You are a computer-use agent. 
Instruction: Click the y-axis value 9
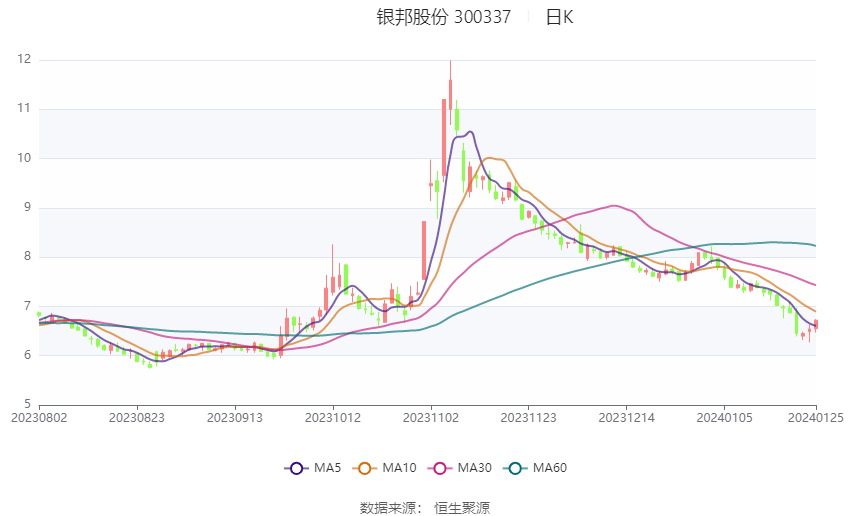click(x=28, y=208)
